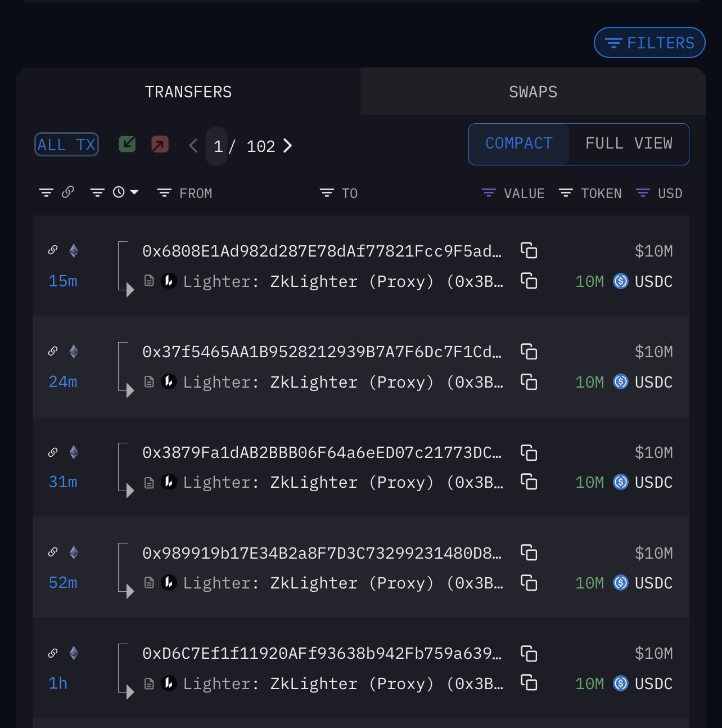This screenshot has width=722, height=728.
Task: Open the time column sort dropdown
Action: point(125,192)
